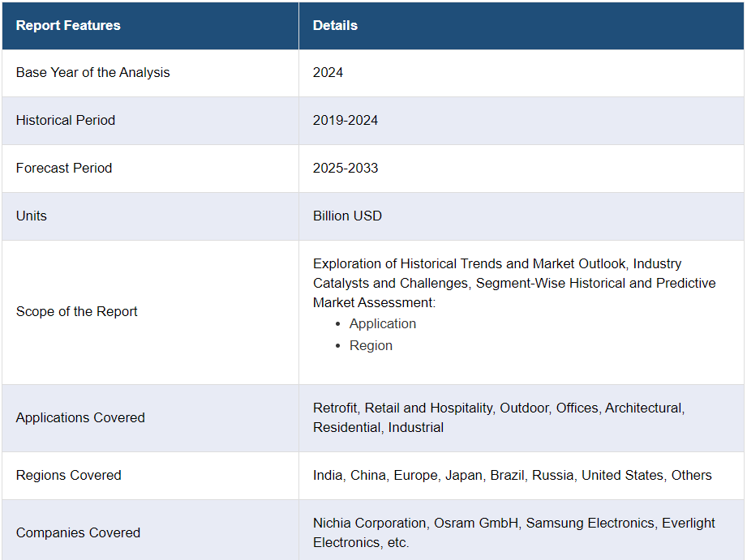Image resolution: width=747 pixels, height=560 pixels.
Task: Select the Applications Covered row label
Action: coord(80,417)
